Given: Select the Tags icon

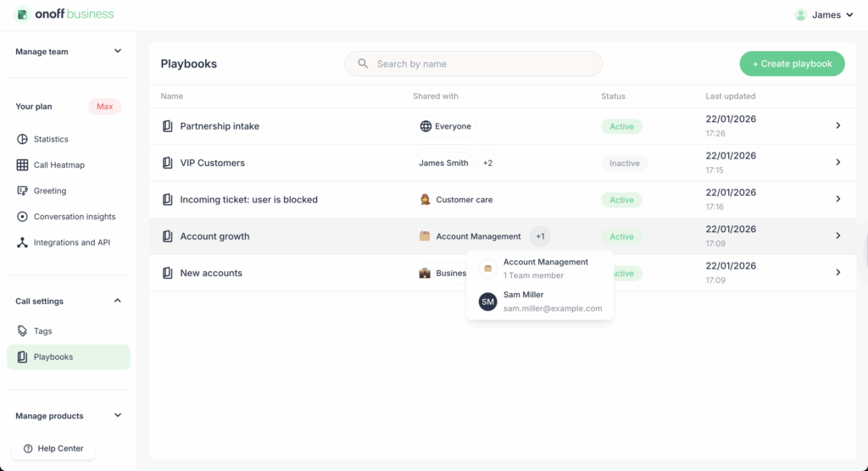Looking at the screenshot, I should coord(23,331).
